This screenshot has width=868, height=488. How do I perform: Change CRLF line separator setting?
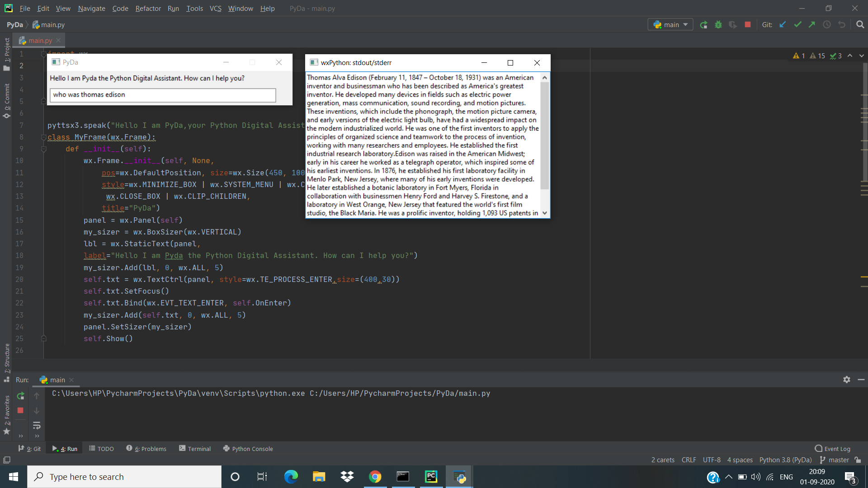(689, 460)
